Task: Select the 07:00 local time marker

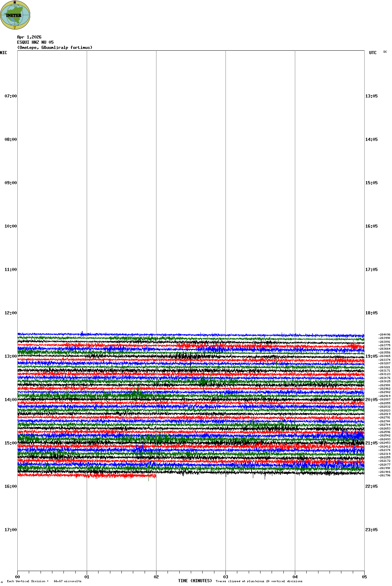Action: coord(10,96)
